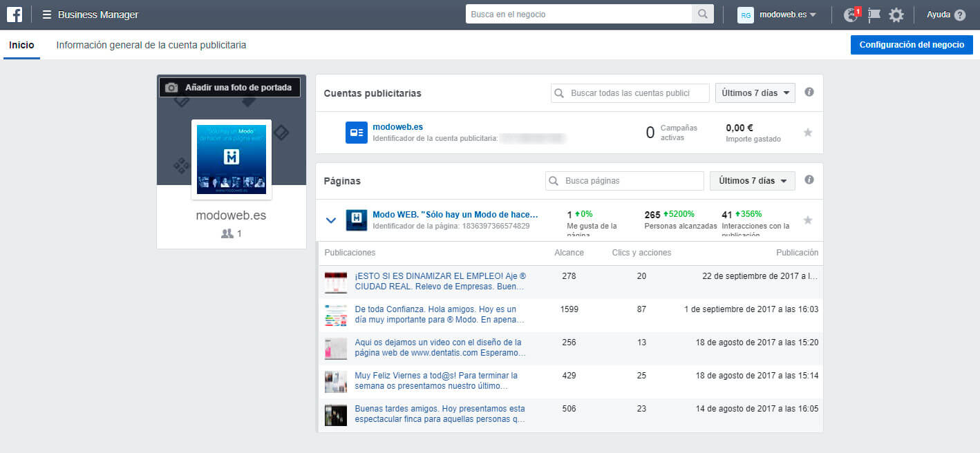Click thumbnail of the Aqui os dejamos post

[336, 349]
